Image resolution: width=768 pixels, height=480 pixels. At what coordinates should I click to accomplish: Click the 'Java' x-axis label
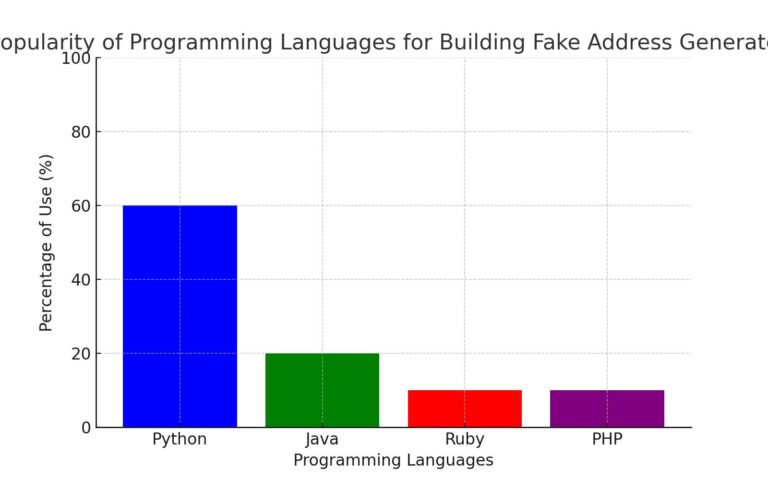[x=322, y=439]
